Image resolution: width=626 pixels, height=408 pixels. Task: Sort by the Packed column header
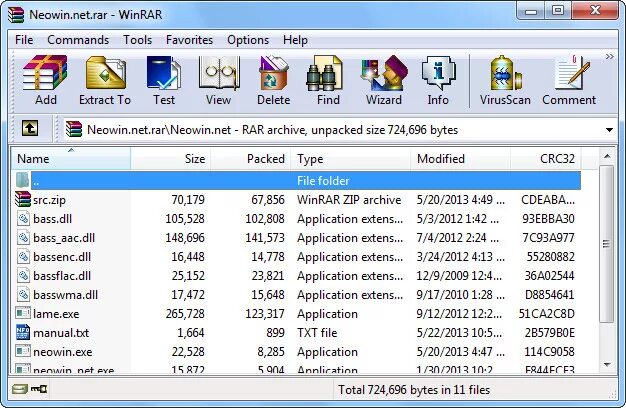tap(251, 158)
